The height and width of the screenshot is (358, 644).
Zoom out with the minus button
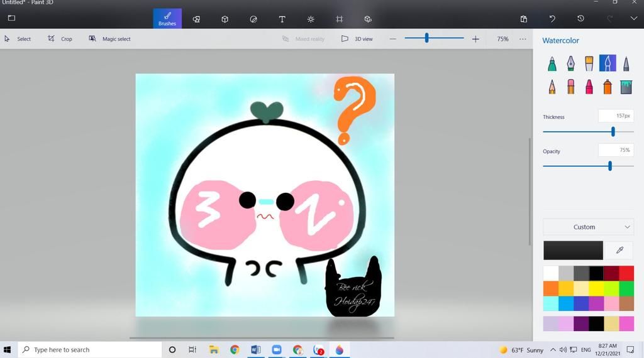point(393,39)
